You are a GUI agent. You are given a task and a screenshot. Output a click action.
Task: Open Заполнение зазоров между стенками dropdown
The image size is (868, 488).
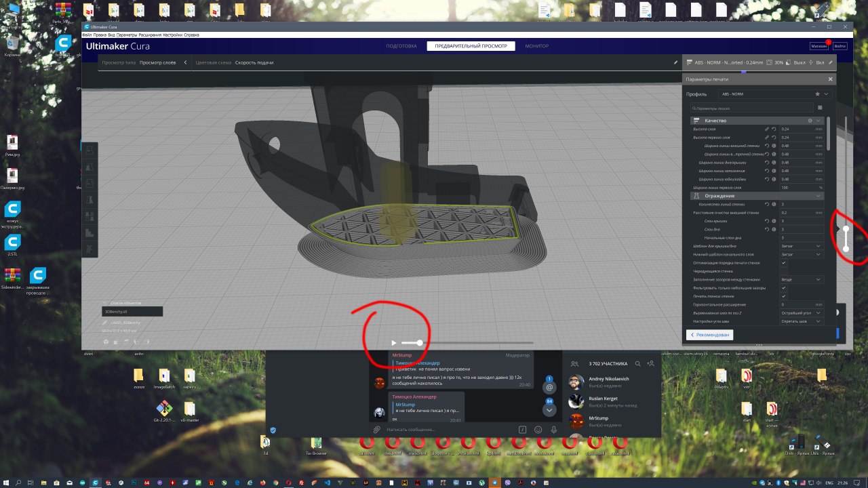tap(802, 279)
